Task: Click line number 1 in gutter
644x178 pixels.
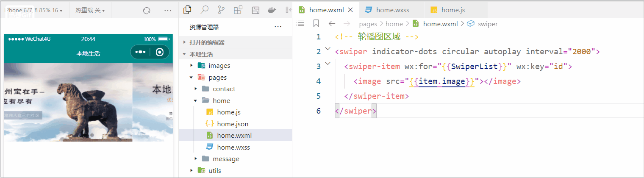Action: [x=319, y=37]
